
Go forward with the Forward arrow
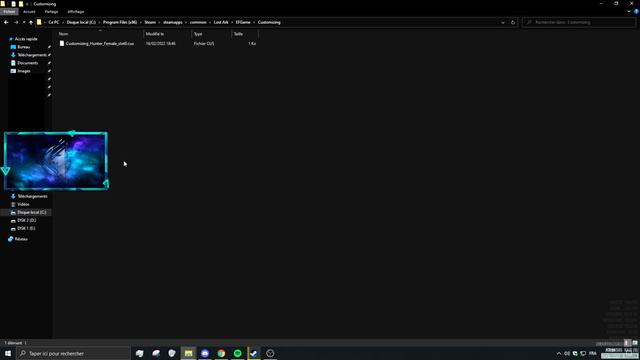[16, 22]
